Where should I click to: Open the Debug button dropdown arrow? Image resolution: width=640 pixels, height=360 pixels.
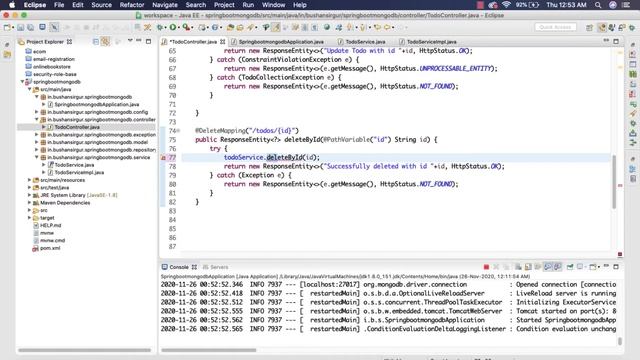165,28
